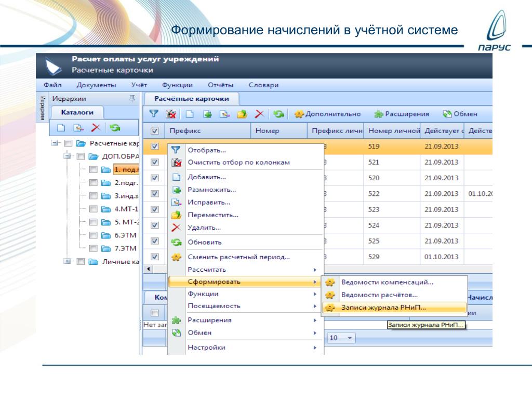This screenshot has width=532, height=399.
Task: Add a catalog using the Каталоги toolbar icon
Action: click(61, 128)
